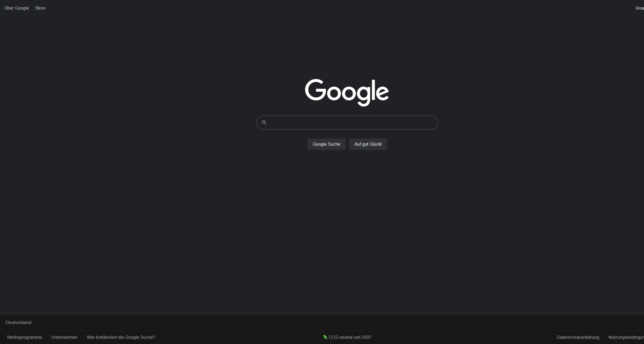Click the Deutschland region label

[18, 322]
